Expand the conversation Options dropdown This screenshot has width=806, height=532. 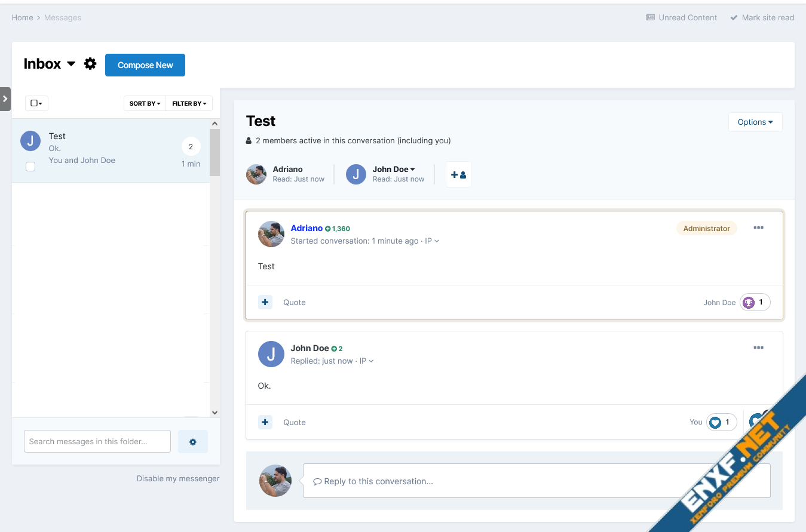[755, 122]
